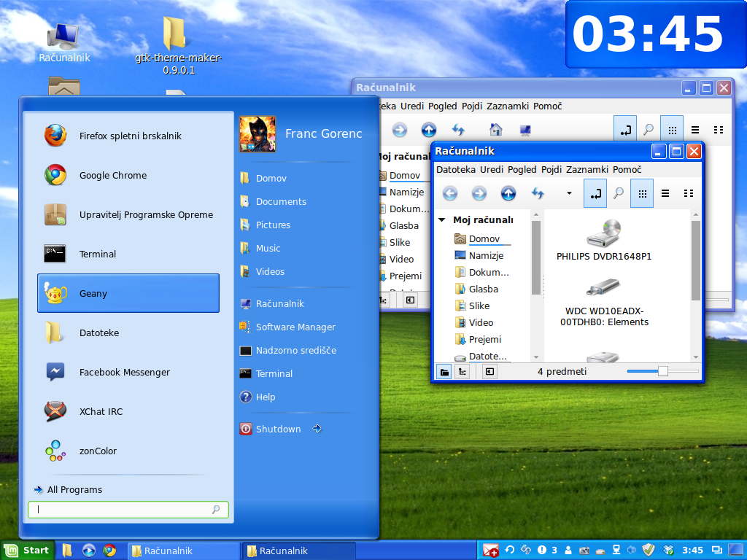Image resolution: width=747 pixels, height=560 pixels.
Task: Open Domov in the start menu places
Action: [x=263, y=178]
